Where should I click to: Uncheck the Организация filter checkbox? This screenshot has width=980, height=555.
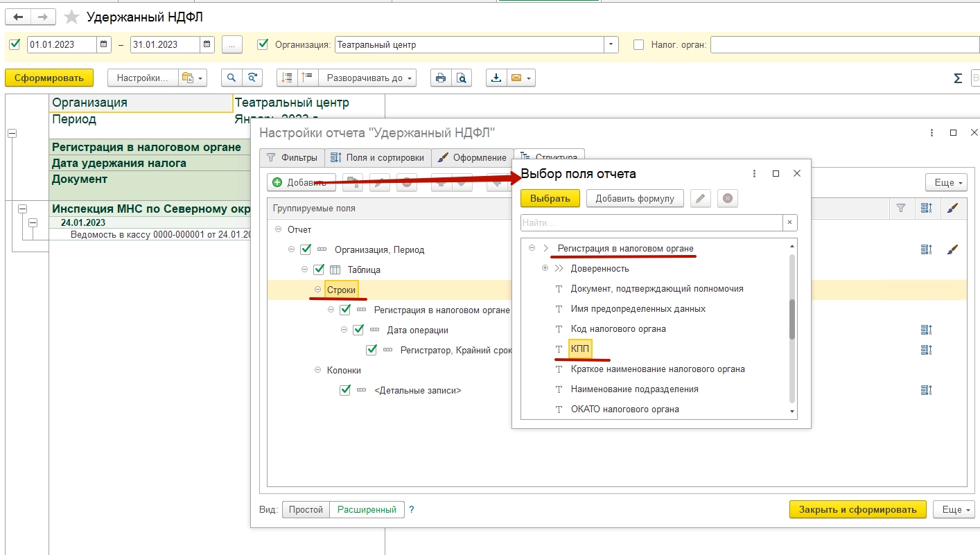coord(263,44)
